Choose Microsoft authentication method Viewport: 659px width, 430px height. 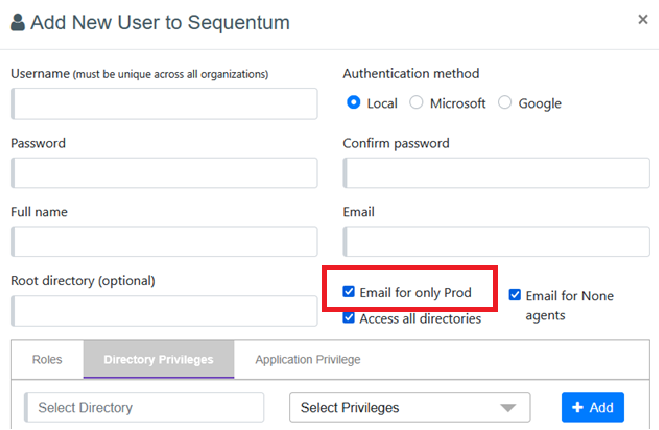[417, 103]
